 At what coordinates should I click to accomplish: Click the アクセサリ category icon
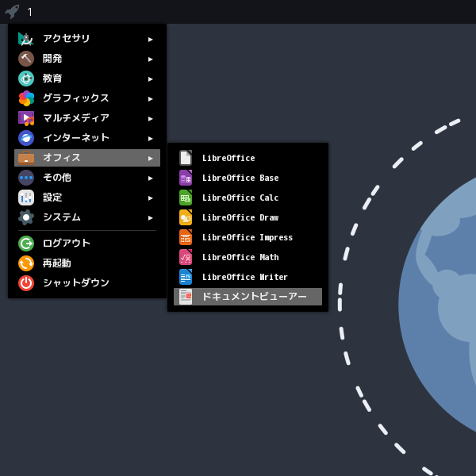26,39
